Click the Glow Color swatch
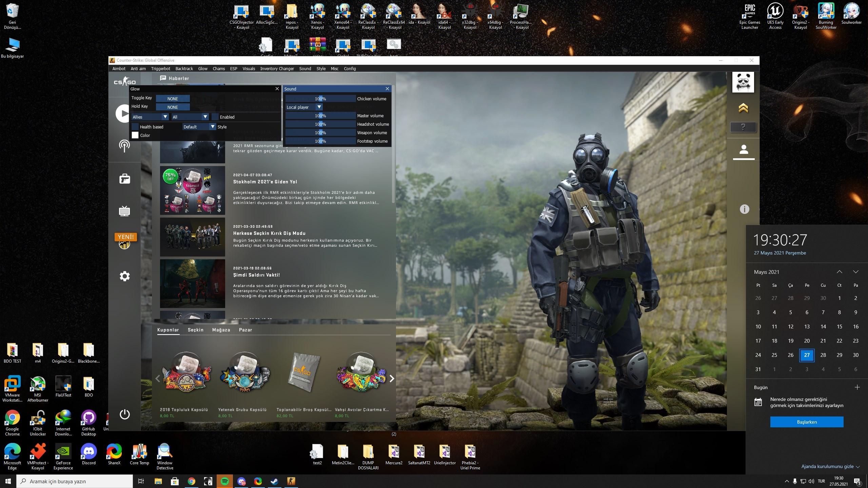The height and width of the screenshot is (488, 868). pyautogui.click(x=135, y=135)
